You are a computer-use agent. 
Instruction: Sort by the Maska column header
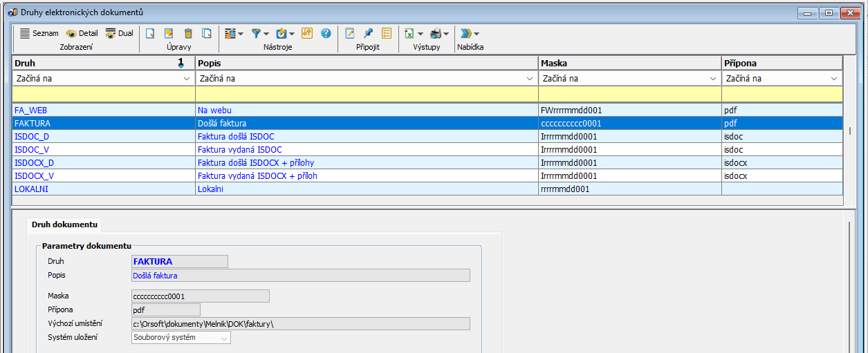[x=629, y=63]
